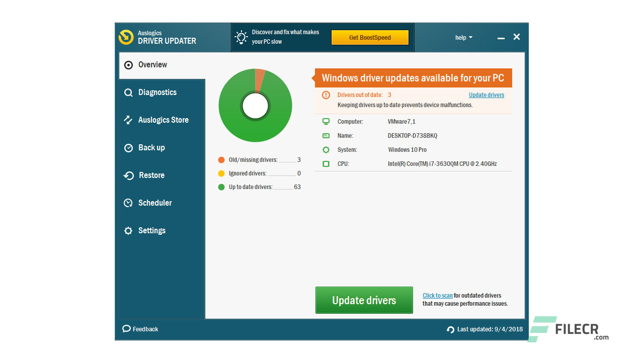Click the refresh icon beside Last updated
This screenshot has width=644, height=362.
point(450,329)
